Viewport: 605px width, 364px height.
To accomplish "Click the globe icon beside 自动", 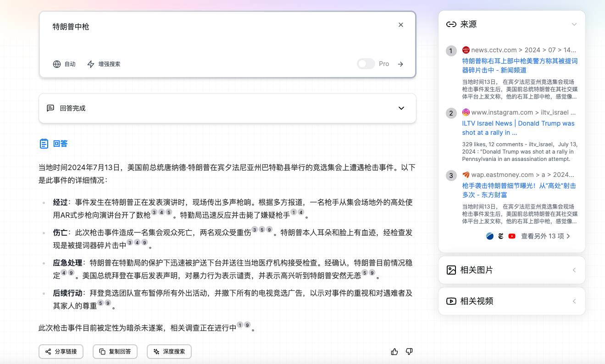I will pyautogui.click(x=57, y=64).
